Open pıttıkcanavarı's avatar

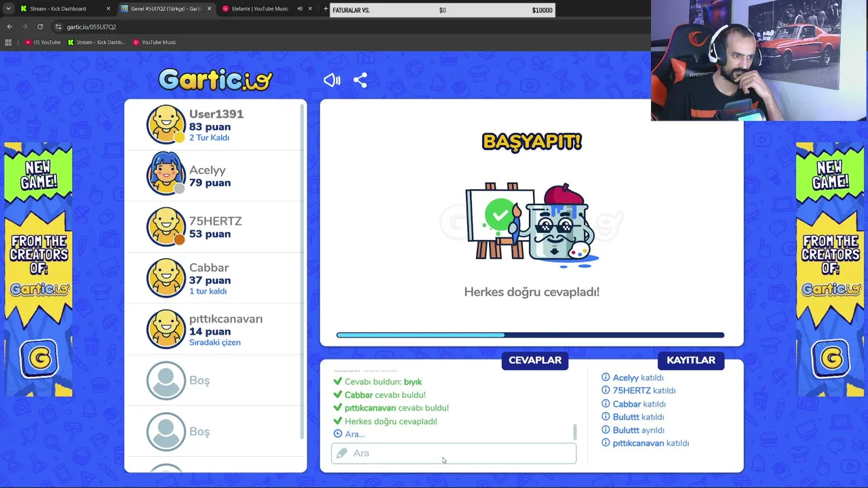click(165, 329)
